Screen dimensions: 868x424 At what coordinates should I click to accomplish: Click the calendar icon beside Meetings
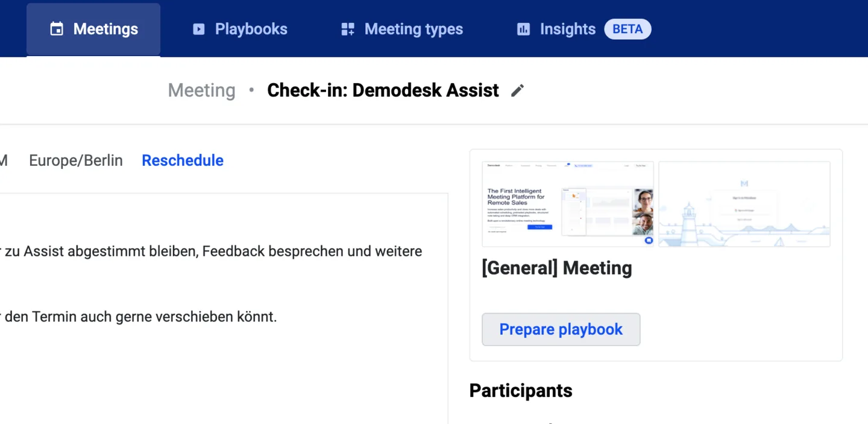coord(57,29)
